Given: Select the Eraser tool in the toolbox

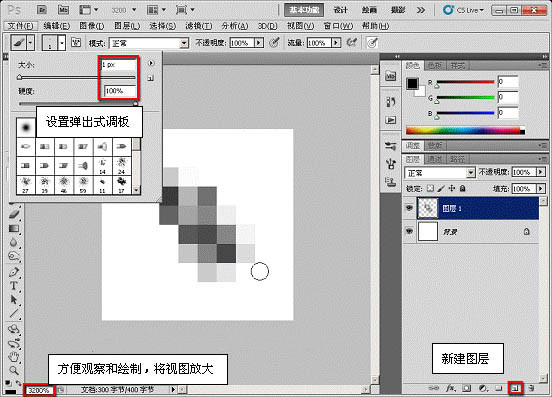Looking at the screenshot, I should [x=14, y=214].
